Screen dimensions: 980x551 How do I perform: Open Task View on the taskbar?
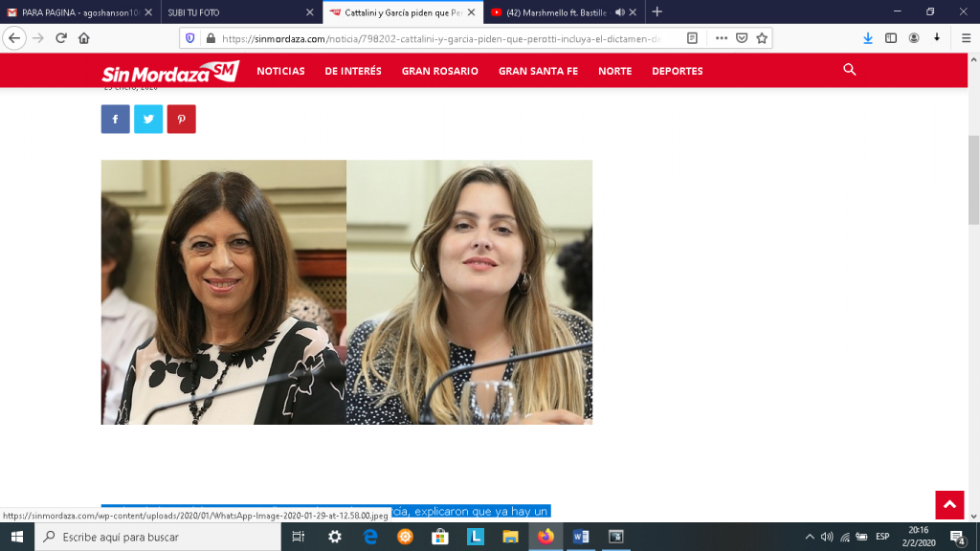299,537
